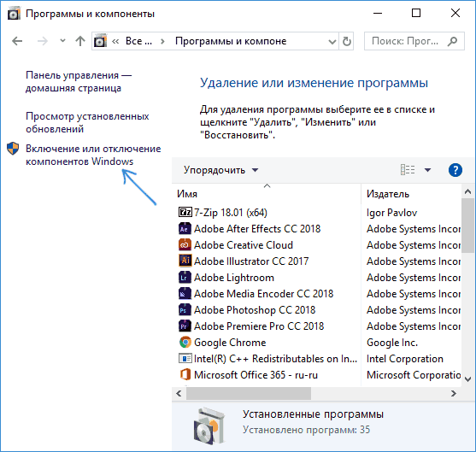Image resolution: width=476 pixels, height=452 pixels.
Task: Open the recent locations dropdown chevron
Action: click(62, 40)
